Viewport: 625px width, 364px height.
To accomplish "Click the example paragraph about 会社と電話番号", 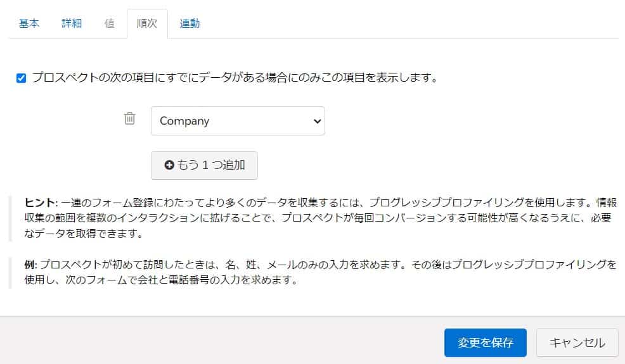I will (x=321, y=272).
